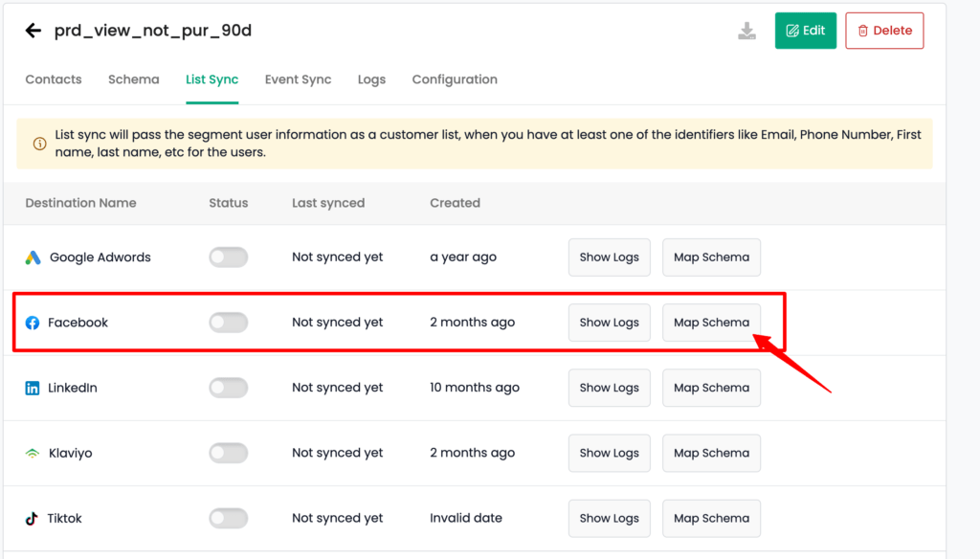This screenshot has width=980, height=559.
Task: Click the Tiktok logo icon
Action: tap(32, 519)
